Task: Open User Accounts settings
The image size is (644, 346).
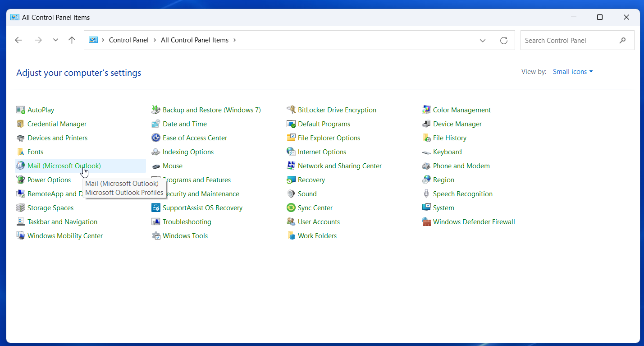Action: point(319,222)
